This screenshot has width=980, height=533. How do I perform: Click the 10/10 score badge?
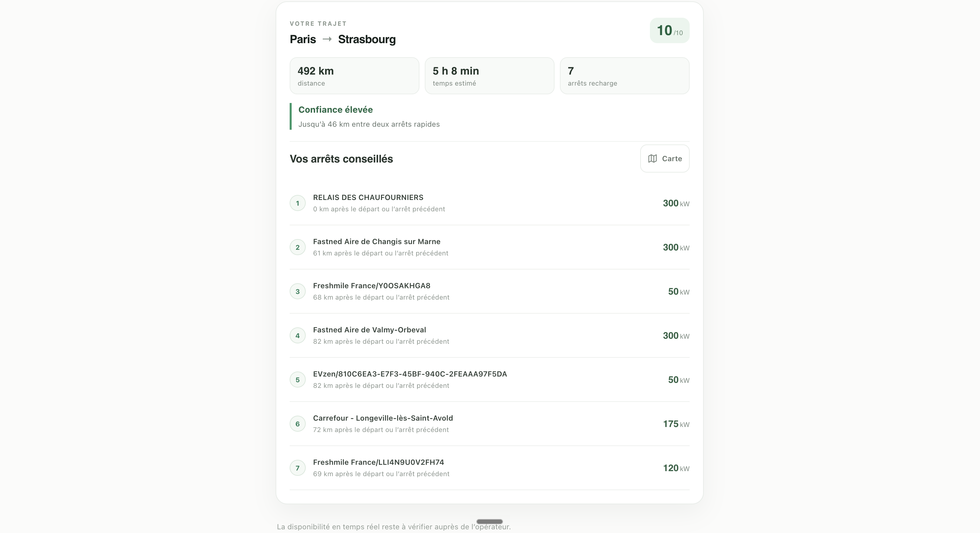click(x=670, y=30)
